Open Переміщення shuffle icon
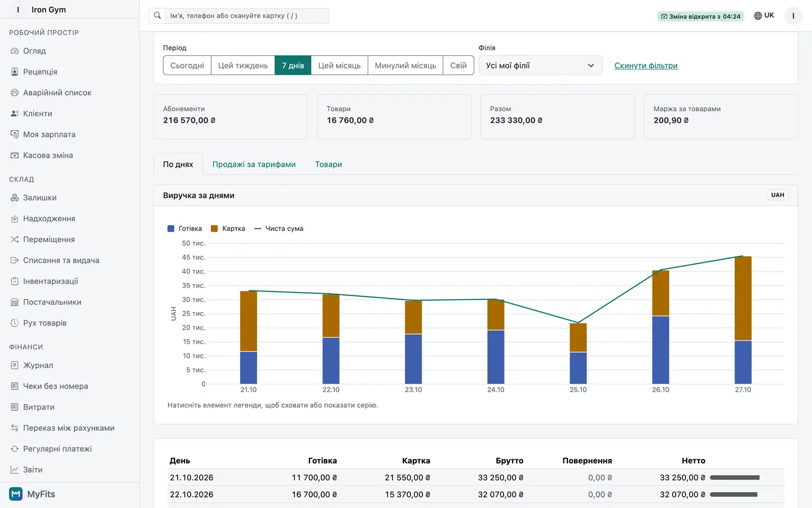The width and height of the screenshot is (812, 508). (x=15, y=239)
